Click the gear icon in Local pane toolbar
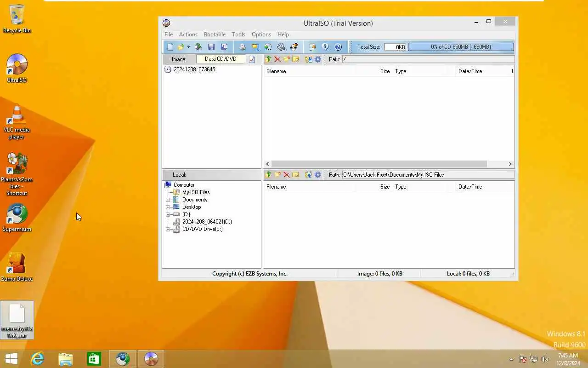This screenshot has height=368, width=588. click(317, 175)
